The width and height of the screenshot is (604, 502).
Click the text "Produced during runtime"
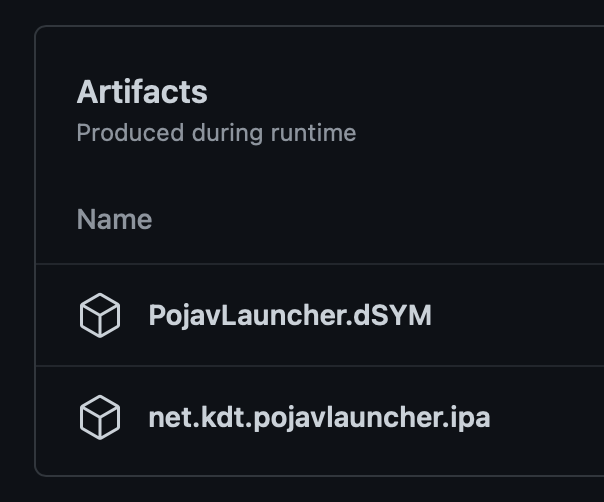point(216,132)
